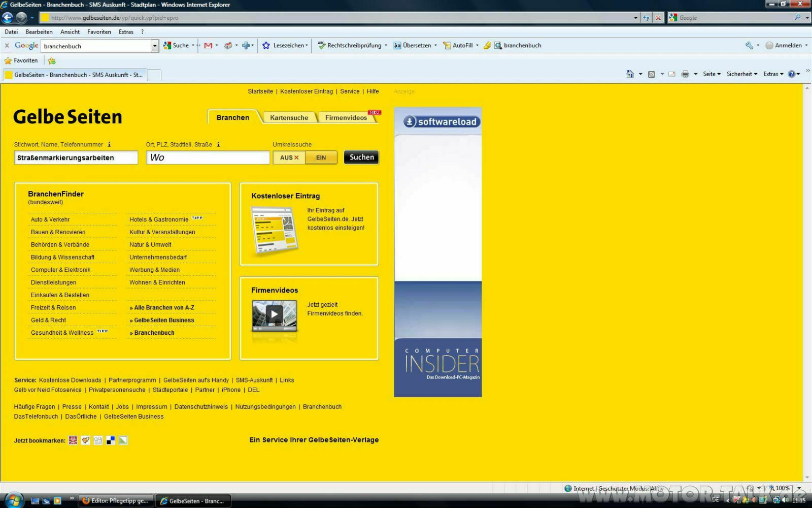This screenshot has width=812, height=508.
Task: Click the Favoriten star icon
Action: point(8,60)
